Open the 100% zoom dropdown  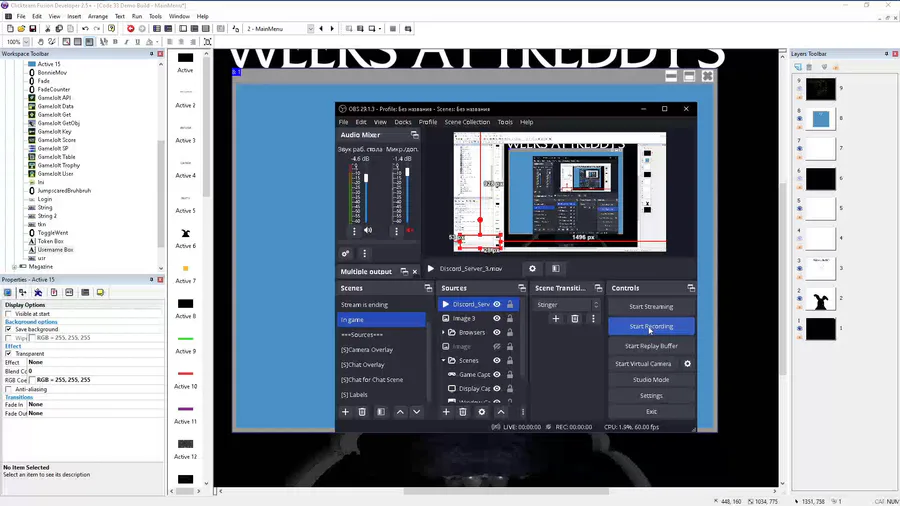pyautogui.click(x=26, y=42)
